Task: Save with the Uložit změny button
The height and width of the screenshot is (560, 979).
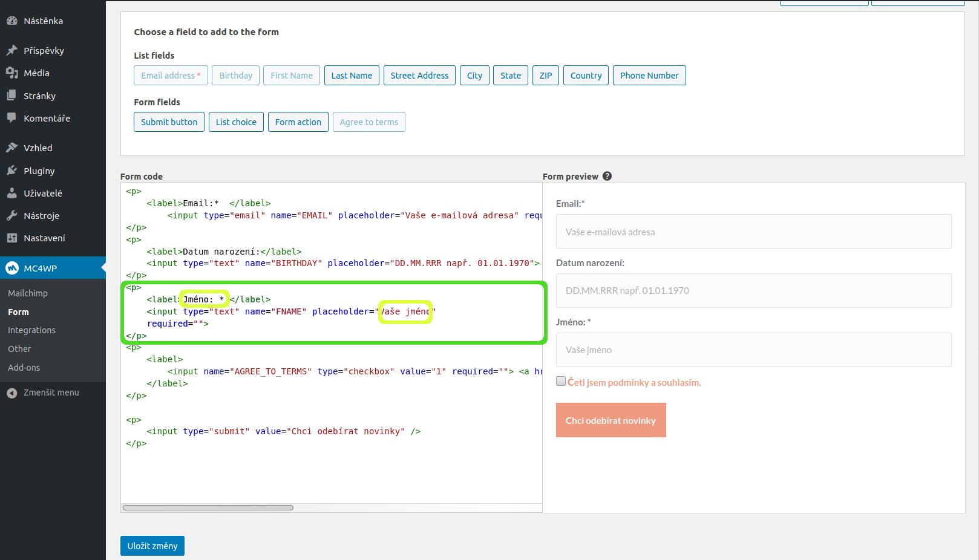Action: tap(152, 546)
